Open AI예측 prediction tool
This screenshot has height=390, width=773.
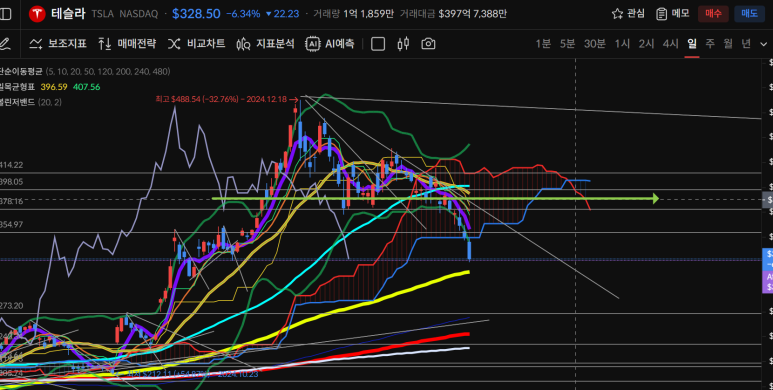click(x=329, y=44)
